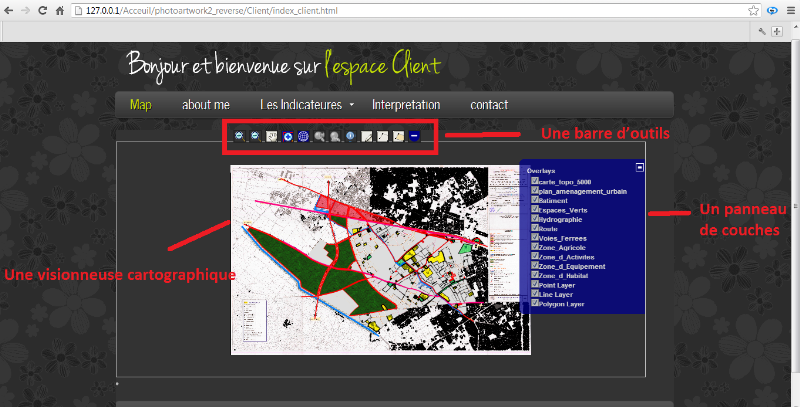Bookmark page using the star icon

(754, 10)
